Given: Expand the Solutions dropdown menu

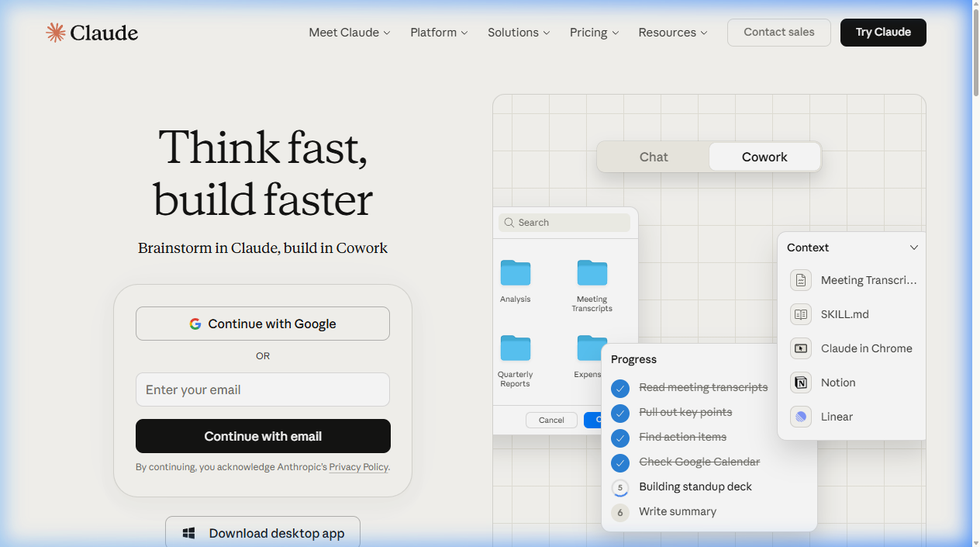Looking at the screenshot, I should 519,33.
